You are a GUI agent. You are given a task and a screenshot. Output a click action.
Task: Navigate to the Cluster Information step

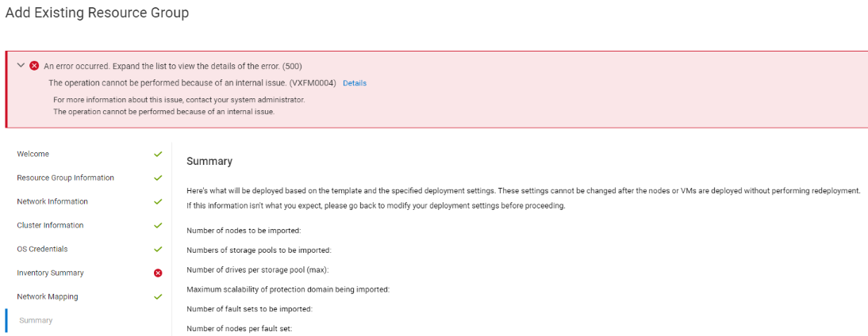click(x=50, y=225)
